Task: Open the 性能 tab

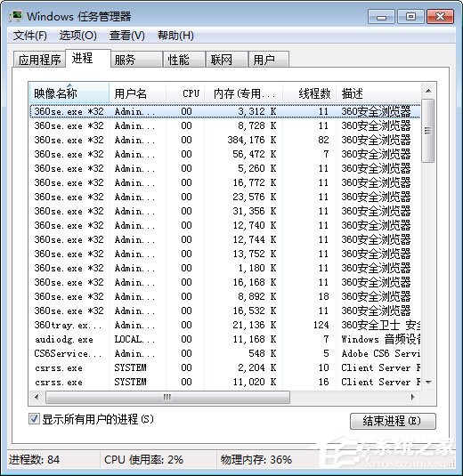Action: 183,60
